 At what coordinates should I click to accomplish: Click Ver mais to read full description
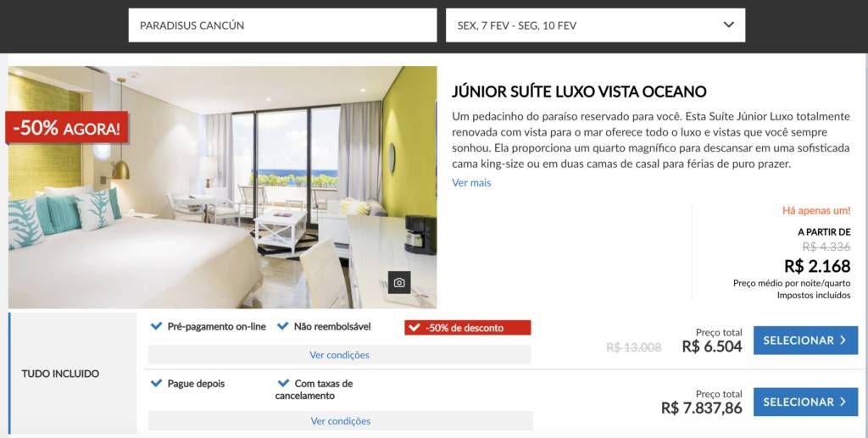[471, 182]
